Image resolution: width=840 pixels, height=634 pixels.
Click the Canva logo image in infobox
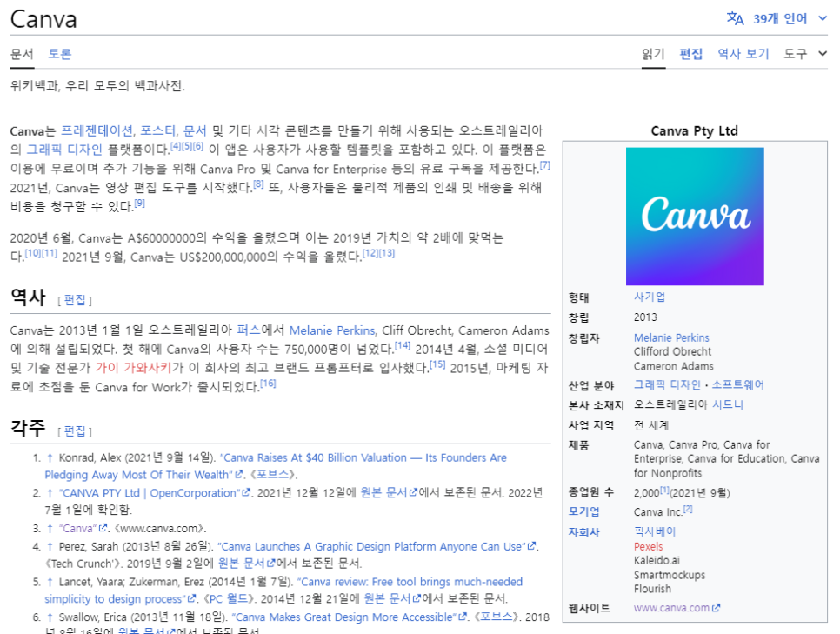click(695, 217)
